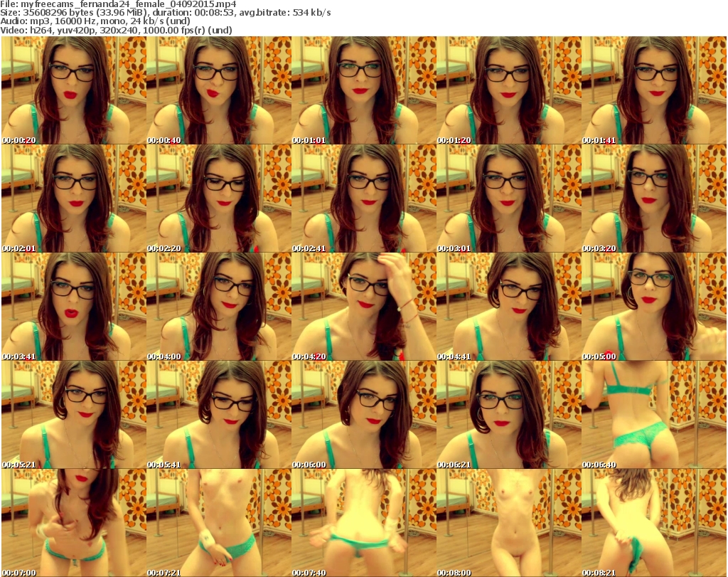Click the 00:03:01 timestamp label
The image size is (728, 577).
(x=454, y=248)
